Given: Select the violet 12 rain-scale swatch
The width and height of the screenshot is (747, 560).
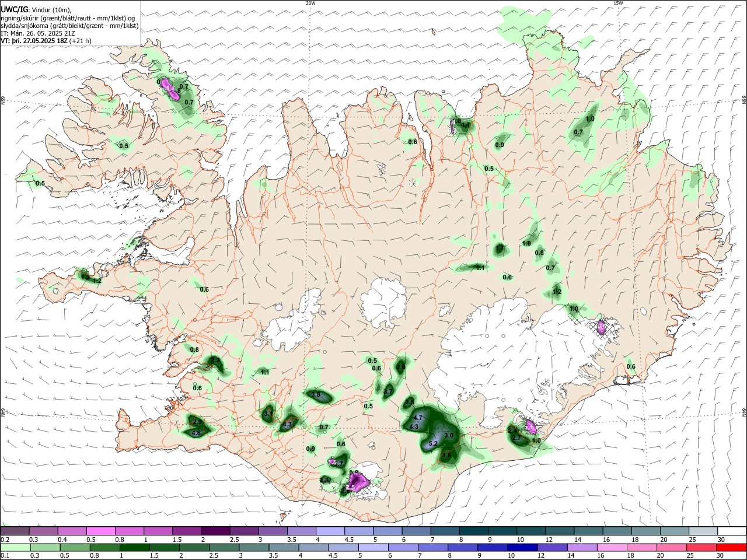Looking at the screenshot, I should [x=552, y=547].
